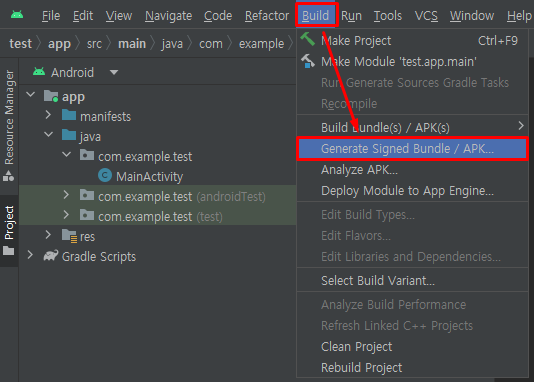The image size is (534, 382).
Task: Open the VCS menu
Action: 426,16
